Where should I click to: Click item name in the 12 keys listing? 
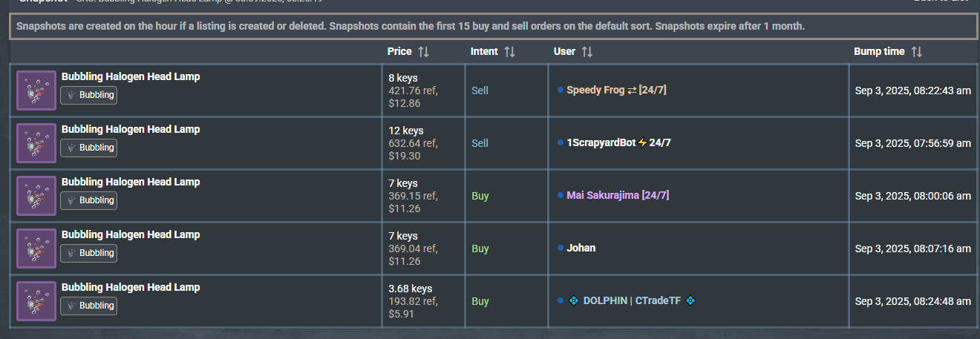point(131,129)
